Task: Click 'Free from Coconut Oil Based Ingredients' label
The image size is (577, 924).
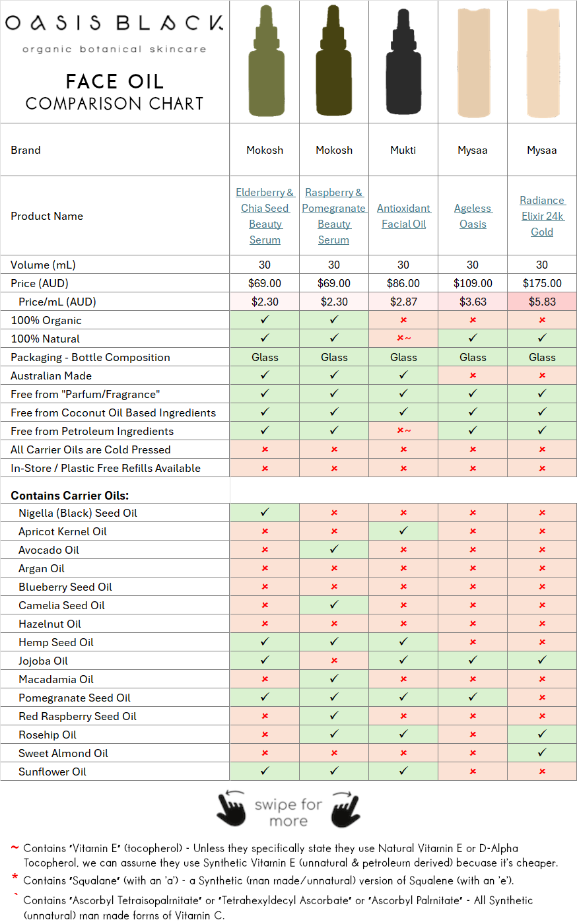Action: 114,412
